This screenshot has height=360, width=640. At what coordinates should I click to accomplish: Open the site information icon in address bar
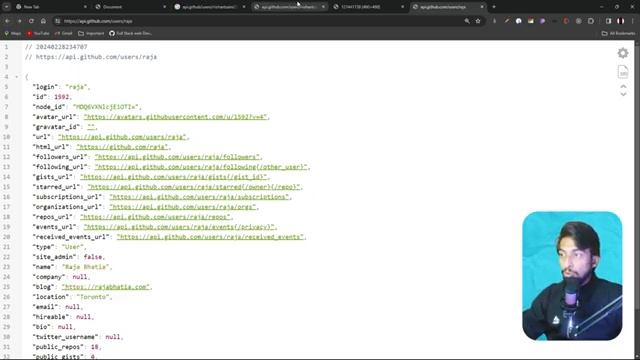coord(58,21)
